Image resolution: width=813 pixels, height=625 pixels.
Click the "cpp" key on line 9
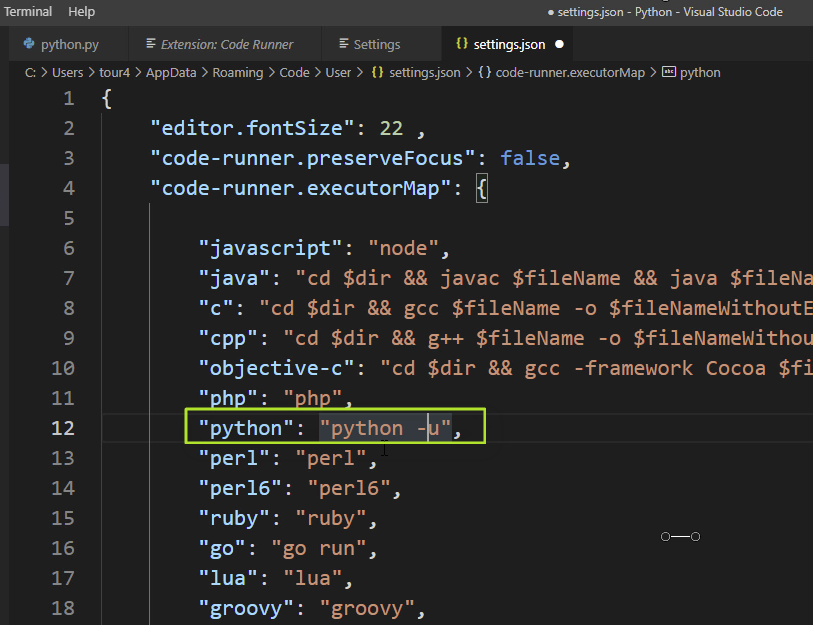tap(228, 339)
